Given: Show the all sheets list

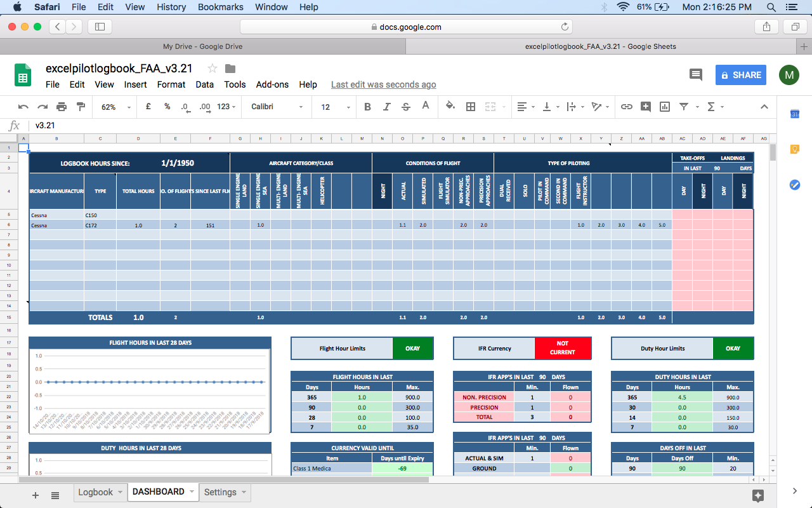Looking at the screenshot, I should pyautogui.click(x=55, y=495).
